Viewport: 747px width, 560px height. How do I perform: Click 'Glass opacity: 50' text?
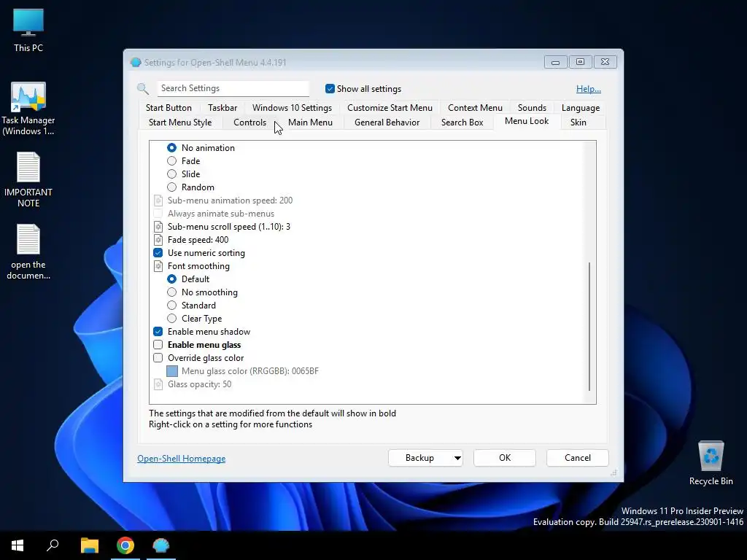point(200,384)
